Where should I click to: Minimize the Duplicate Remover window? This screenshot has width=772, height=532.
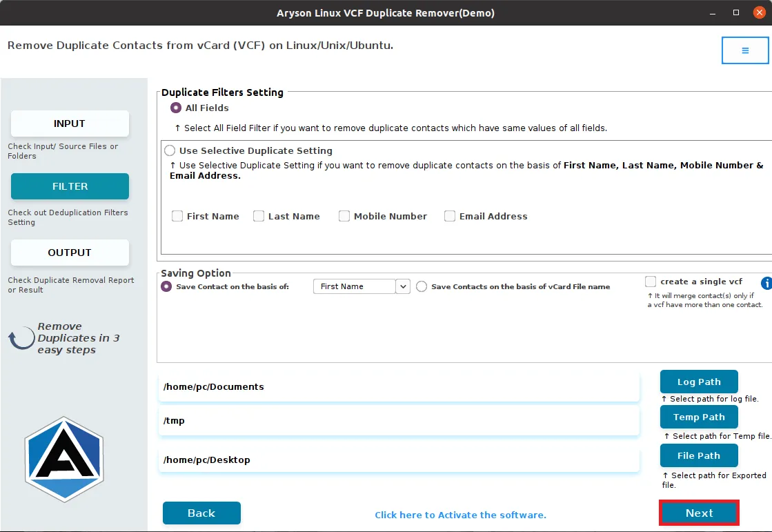click(x=713, y=13)
